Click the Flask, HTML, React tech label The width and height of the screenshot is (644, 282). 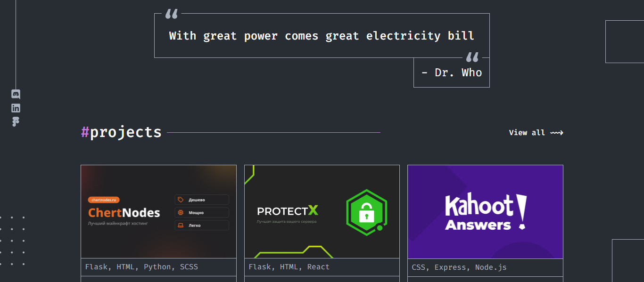pos(289,267)
